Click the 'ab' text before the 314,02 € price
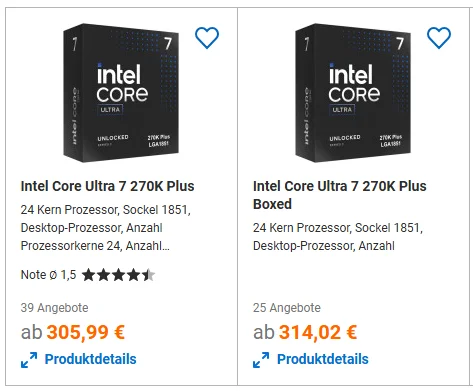Viewport: 473px width, 391px height. [x=264, y=332]
